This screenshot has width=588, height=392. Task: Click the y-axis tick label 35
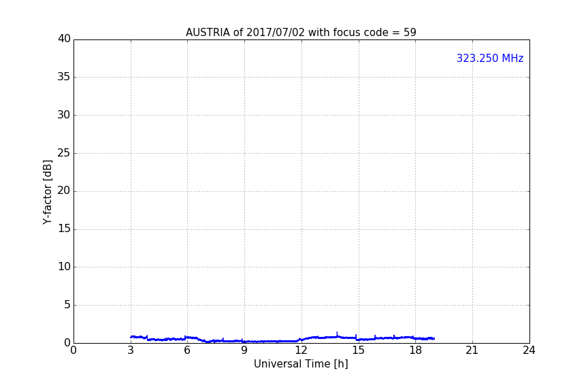pyautogui.click(x=64, y=77)
